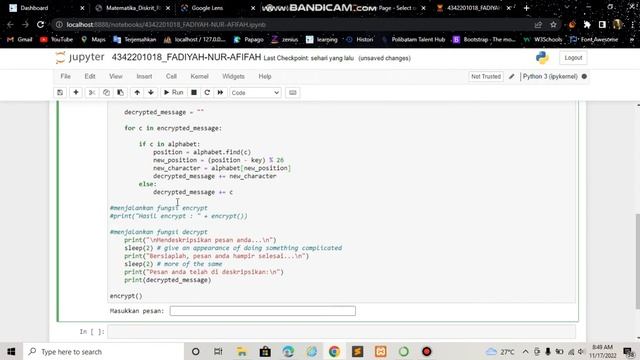
Task: Open Bandicam red record icon in taskbar
Action: pos(427,351)
